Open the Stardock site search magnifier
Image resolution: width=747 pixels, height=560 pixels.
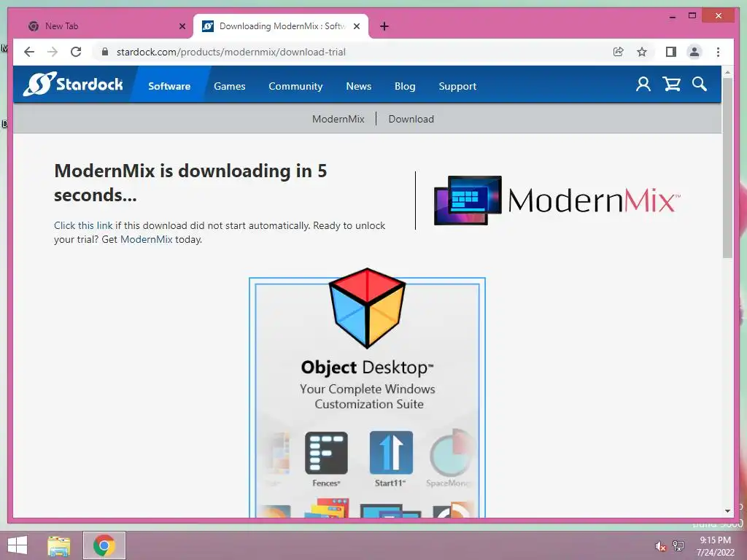pyautogui.click(x=700, y=85)
